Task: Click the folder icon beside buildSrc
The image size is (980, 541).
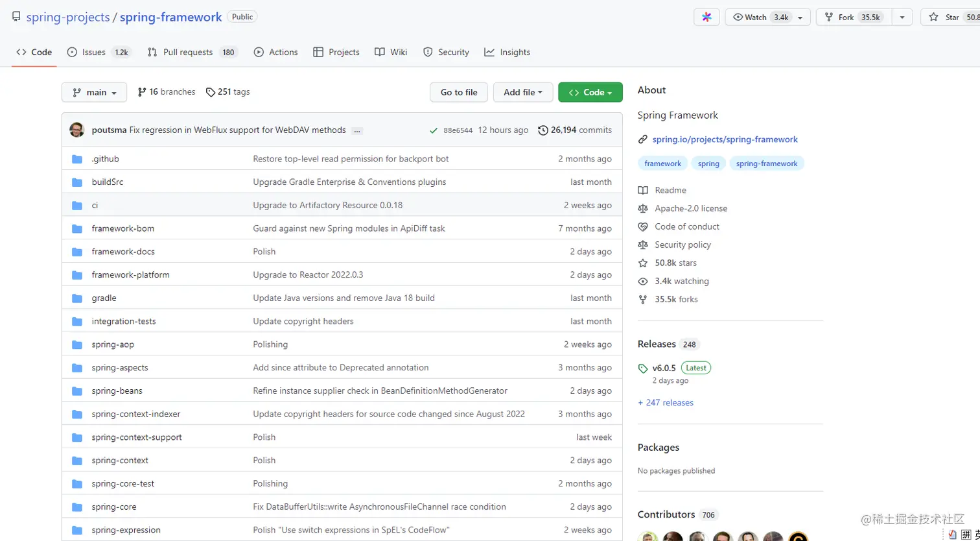Action: 77,182
